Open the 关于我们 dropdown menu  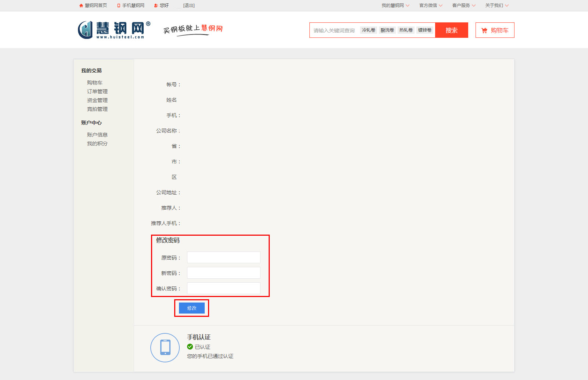tap(496, 6)
